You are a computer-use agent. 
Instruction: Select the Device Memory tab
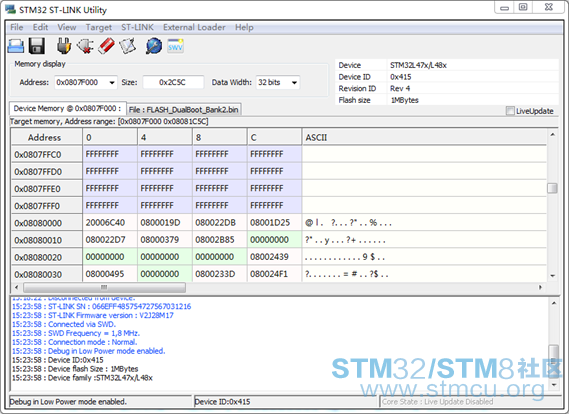click(67, 108)
